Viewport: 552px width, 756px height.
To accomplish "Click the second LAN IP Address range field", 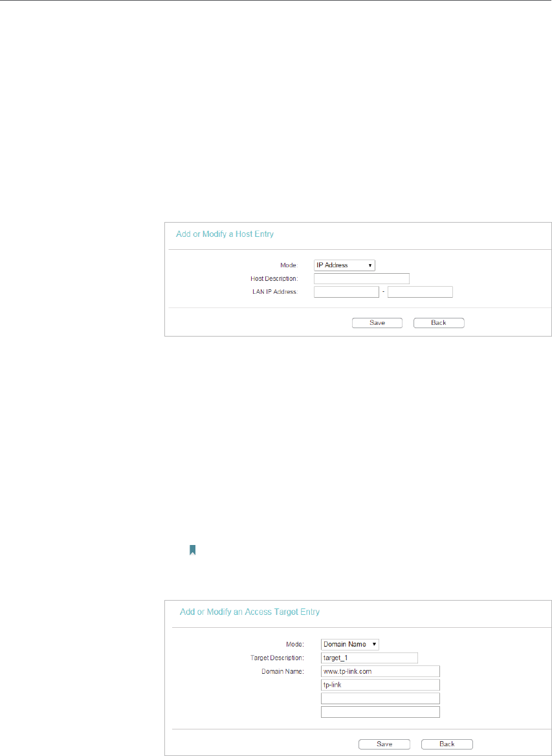I will [x=420, y=292].
